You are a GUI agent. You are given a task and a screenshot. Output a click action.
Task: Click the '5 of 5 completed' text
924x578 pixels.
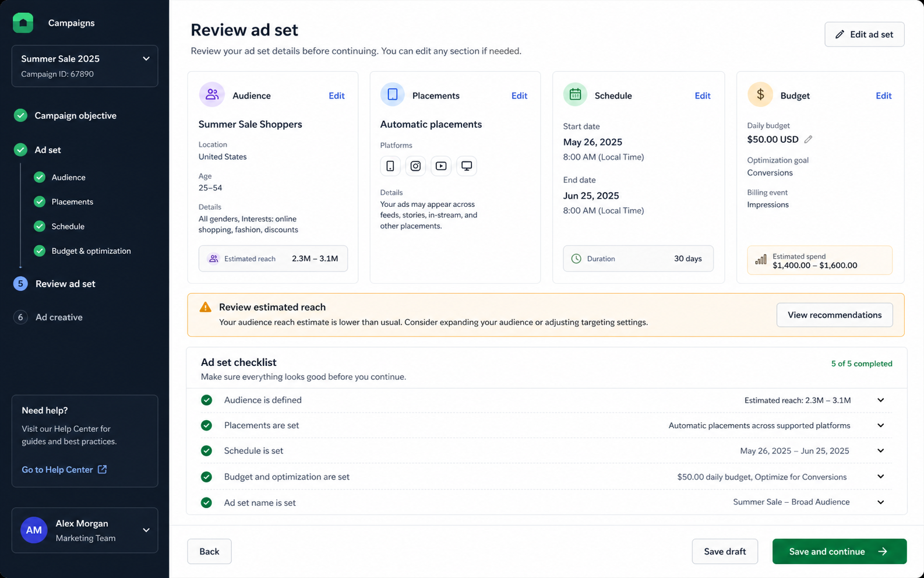862,364
